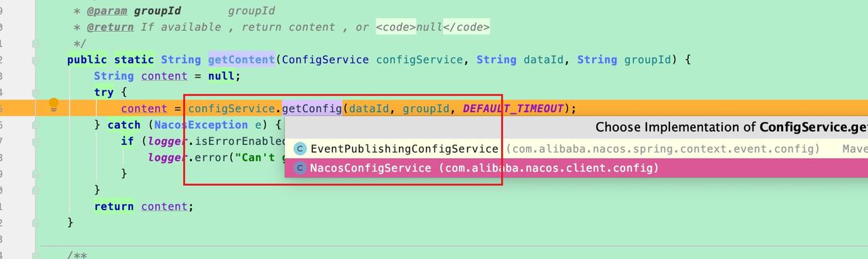Click the EventPublishingConfigService class icon
The image size is (868, 259).
point(300,148)
